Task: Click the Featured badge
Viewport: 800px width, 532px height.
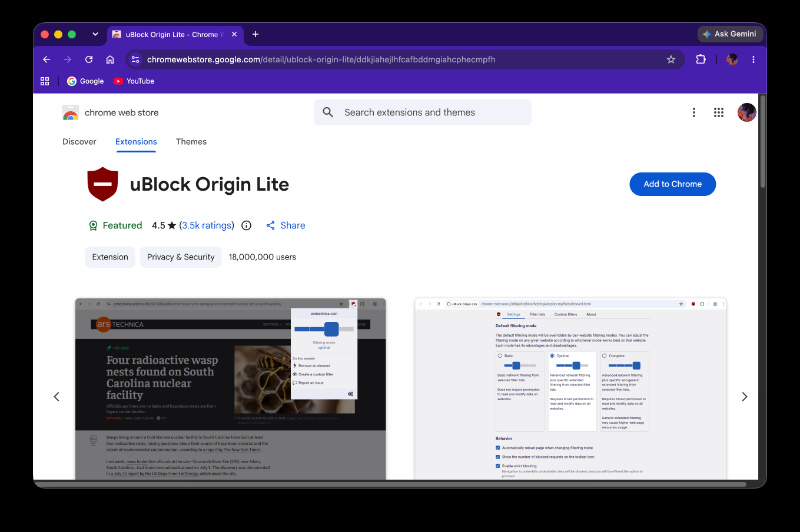Action: 115,225
